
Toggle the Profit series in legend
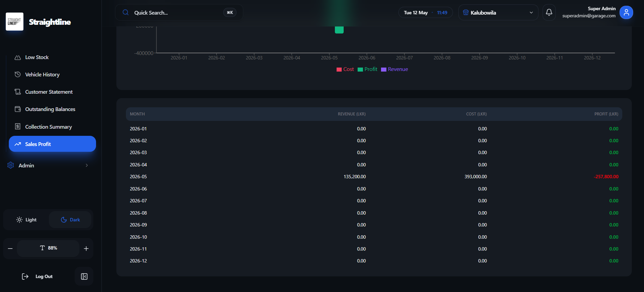coord(367,69)
